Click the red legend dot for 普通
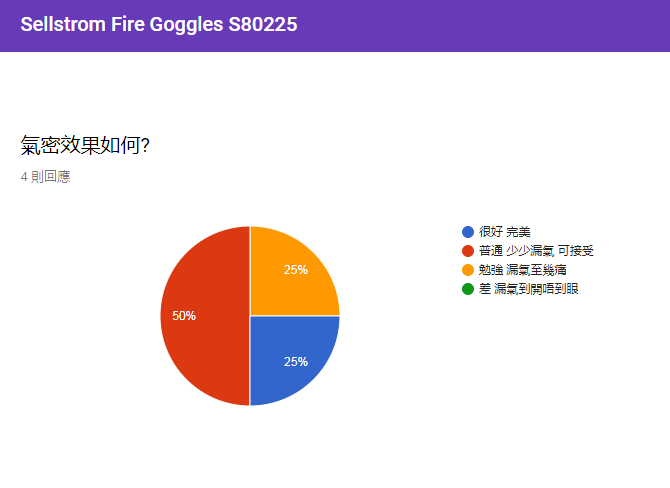This screenshot has width=670, height=488. (468, 251)
